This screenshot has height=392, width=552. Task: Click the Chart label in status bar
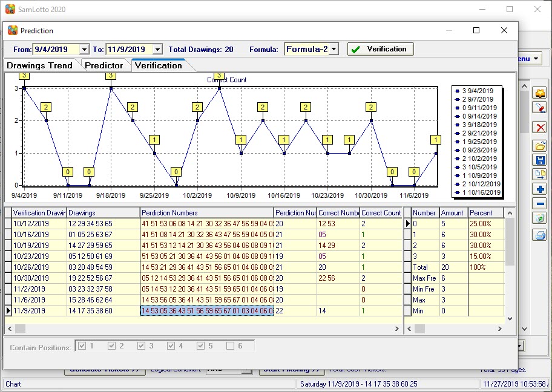(13, 384)
